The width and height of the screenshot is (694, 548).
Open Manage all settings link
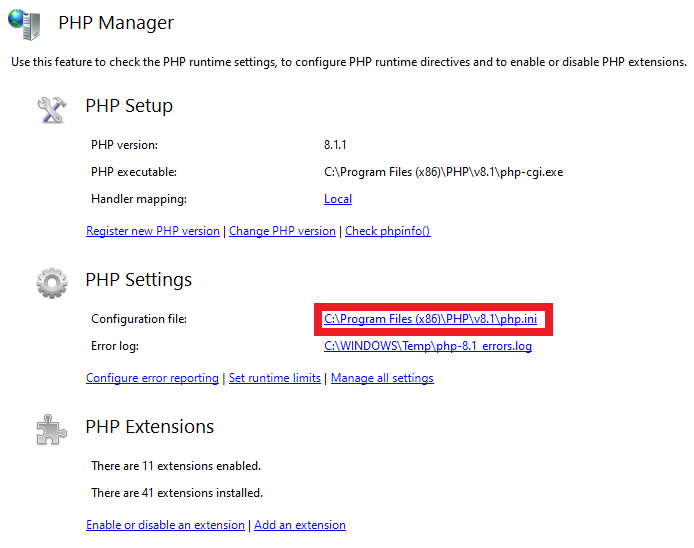click(x=382, y=378)
